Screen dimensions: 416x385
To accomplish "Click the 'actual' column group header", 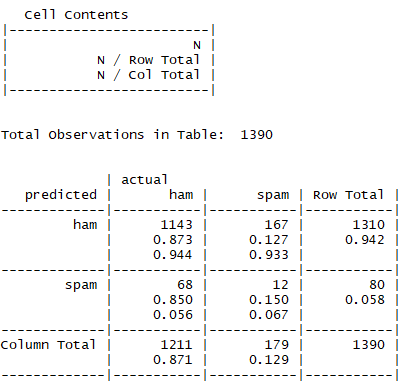I will [144, 180].
